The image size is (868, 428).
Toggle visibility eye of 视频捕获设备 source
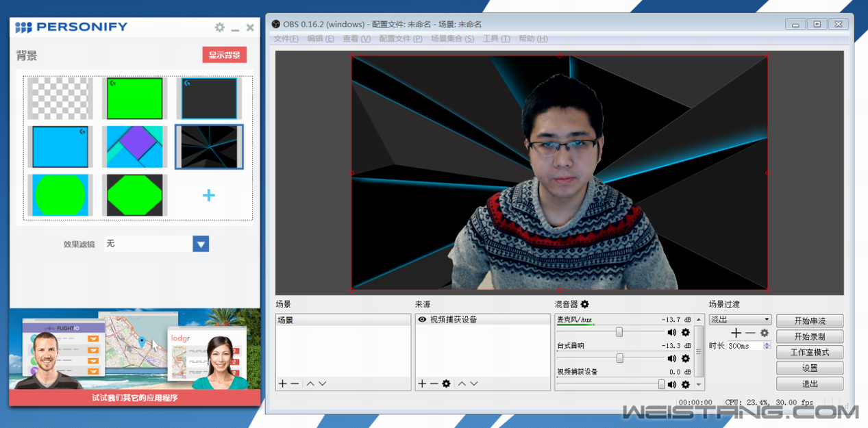pos(422,320)
